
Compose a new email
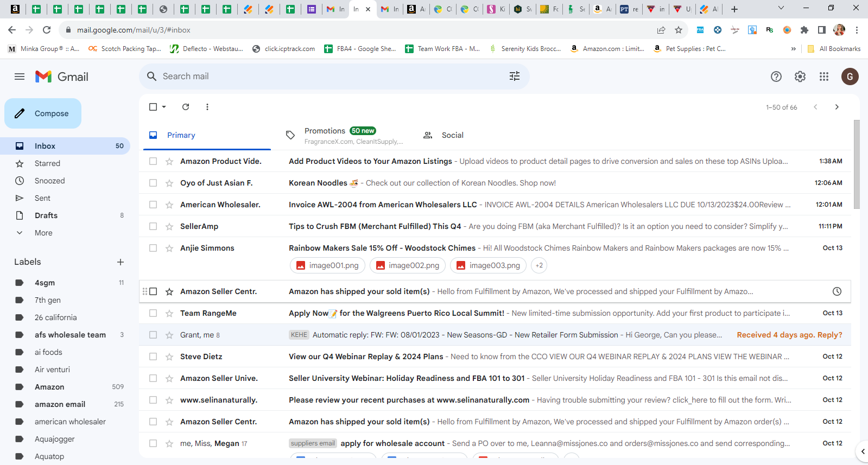coord(43,113)
